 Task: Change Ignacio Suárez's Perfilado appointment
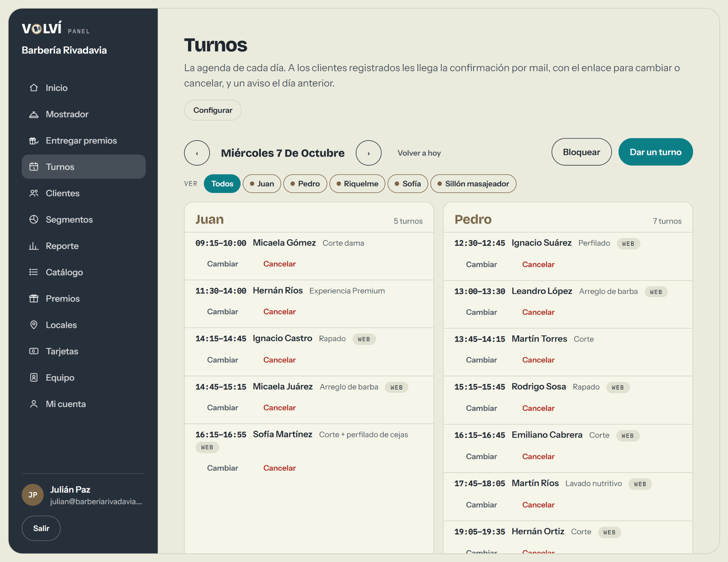click(x=481, y=265)
